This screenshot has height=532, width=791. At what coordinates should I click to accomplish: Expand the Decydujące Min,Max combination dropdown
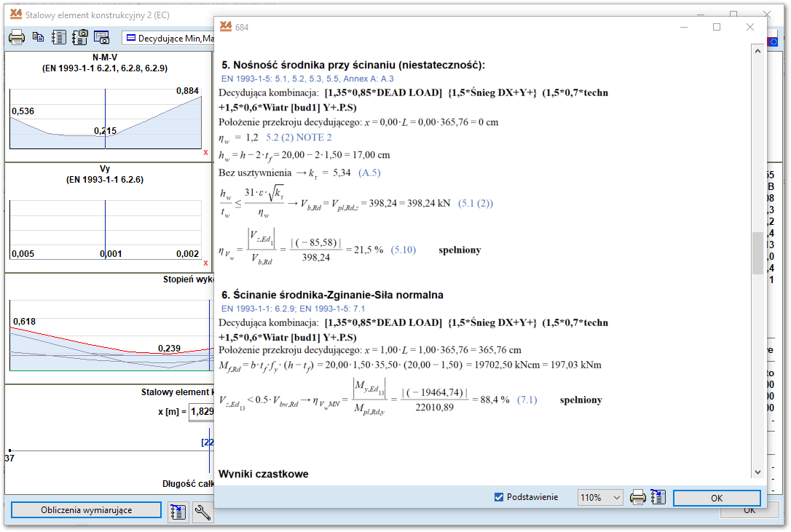(168, 37)
